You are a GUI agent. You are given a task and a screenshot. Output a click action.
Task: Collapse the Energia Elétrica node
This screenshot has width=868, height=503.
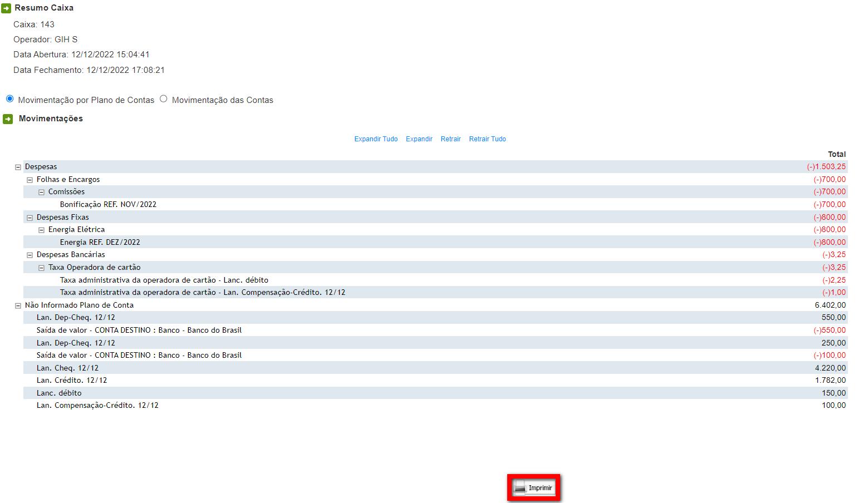tap(41, 230)
